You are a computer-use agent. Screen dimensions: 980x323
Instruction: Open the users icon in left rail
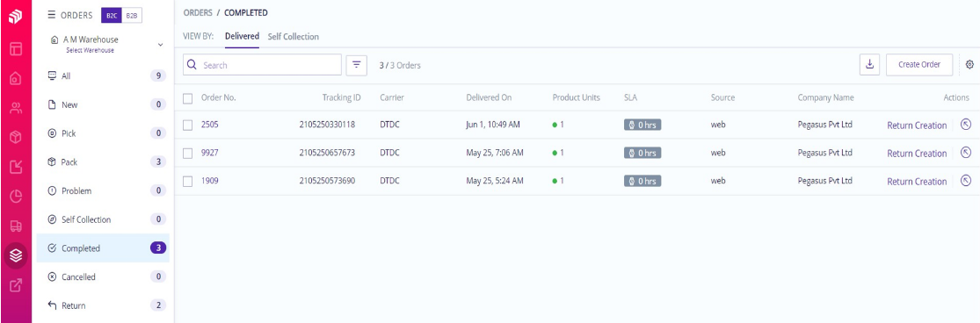tap(16, 109)
